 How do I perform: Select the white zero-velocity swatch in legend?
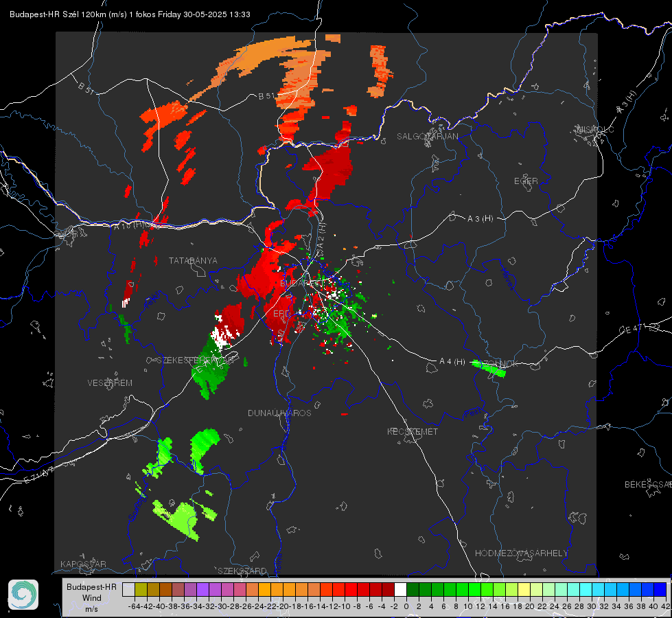[400, 589]
